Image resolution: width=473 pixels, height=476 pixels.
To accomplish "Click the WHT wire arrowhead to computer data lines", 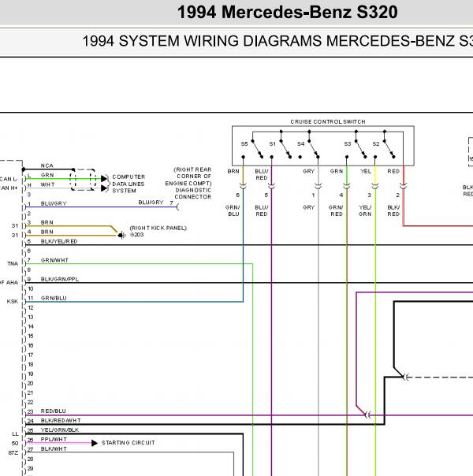I will [104, 188].
